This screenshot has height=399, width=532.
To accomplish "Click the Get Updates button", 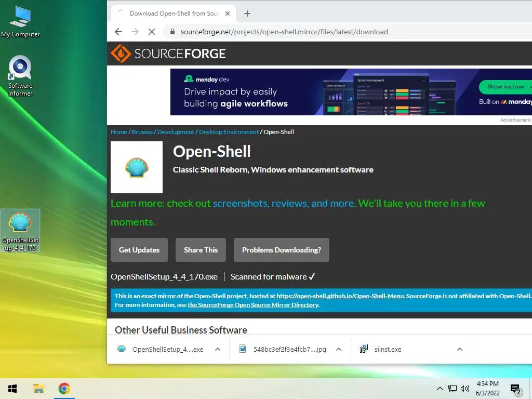I will click(139, 250).
